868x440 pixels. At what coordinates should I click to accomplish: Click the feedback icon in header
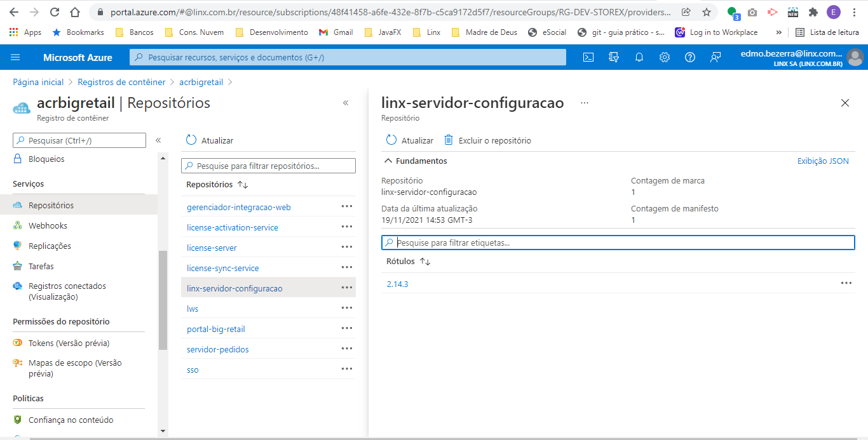(x=715, y=57)
